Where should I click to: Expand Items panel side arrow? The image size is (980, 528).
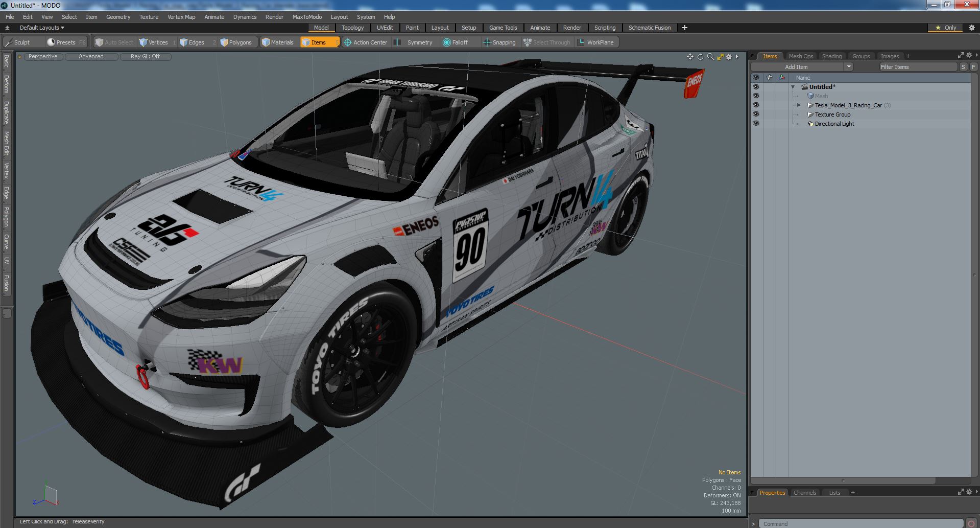976,55
